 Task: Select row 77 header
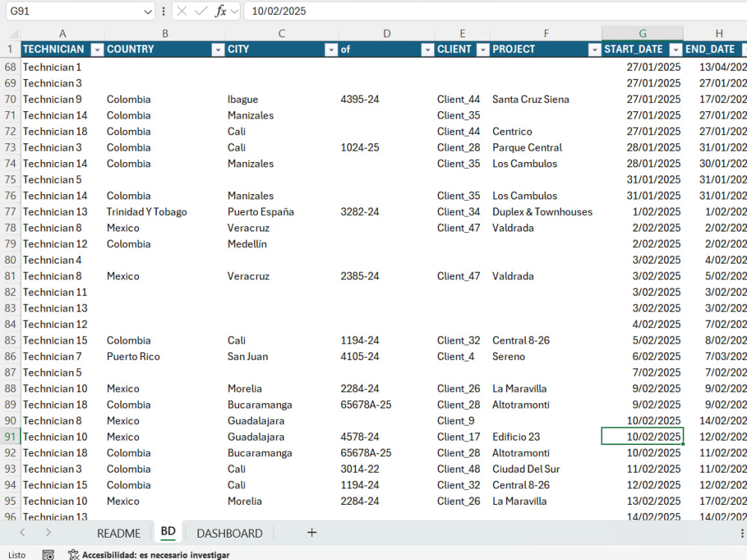tap(10, 212)
